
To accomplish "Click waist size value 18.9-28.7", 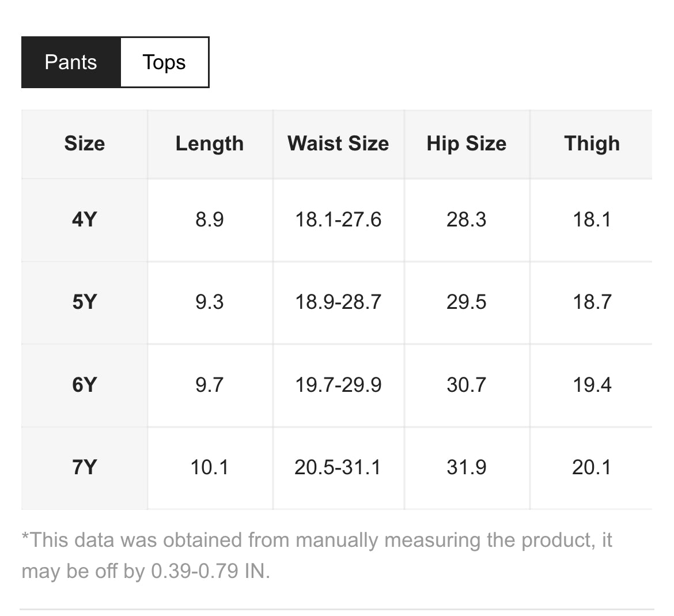I will 338,302.
